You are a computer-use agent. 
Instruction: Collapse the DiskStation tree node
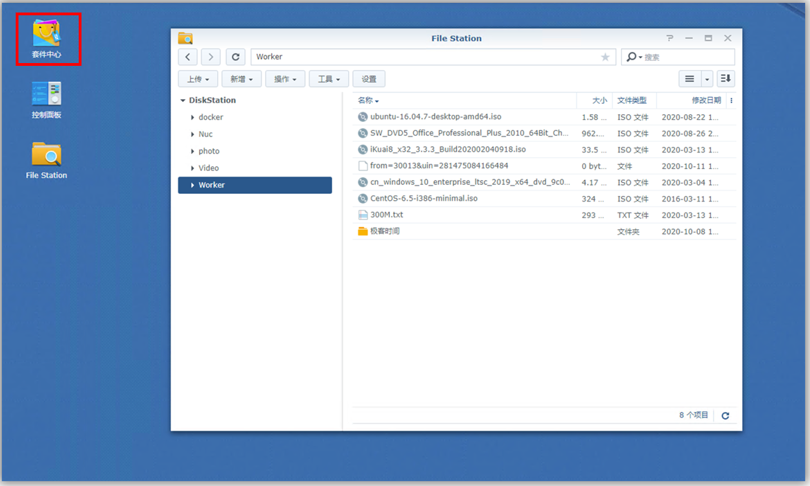(182, 100)
